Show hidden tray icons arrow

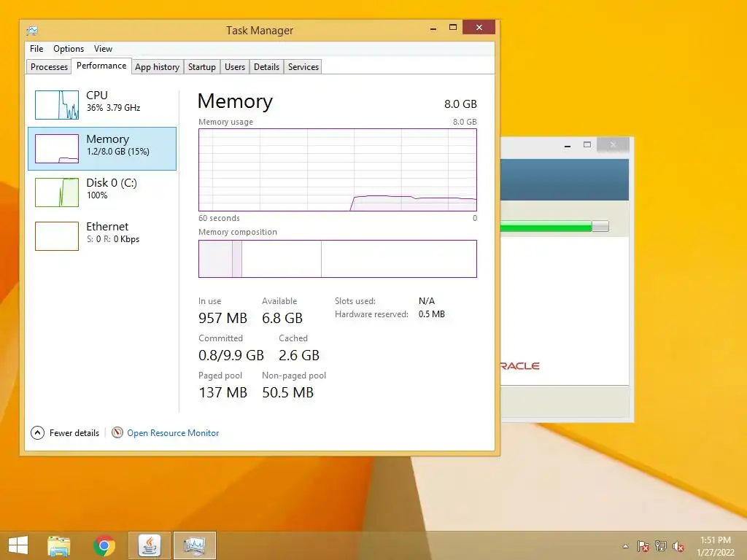(625, 546)
